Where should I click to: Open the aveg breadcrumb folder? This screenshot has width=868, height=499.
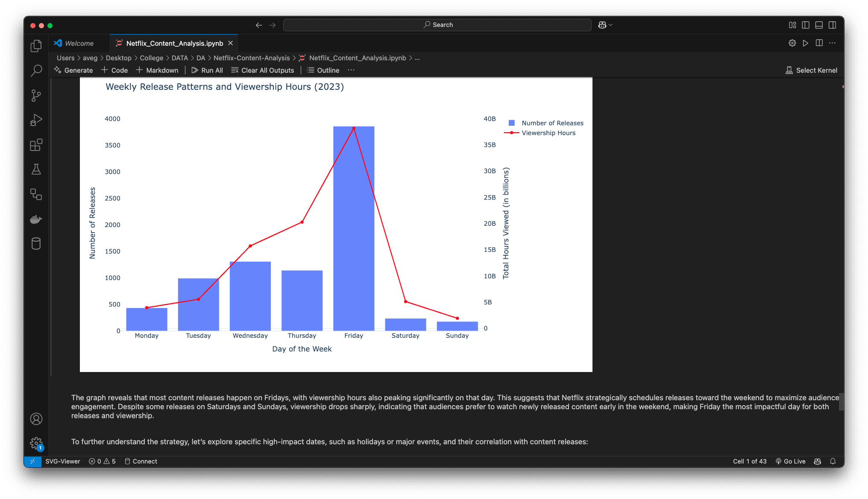pyautogui.click(x=90, y=58)
